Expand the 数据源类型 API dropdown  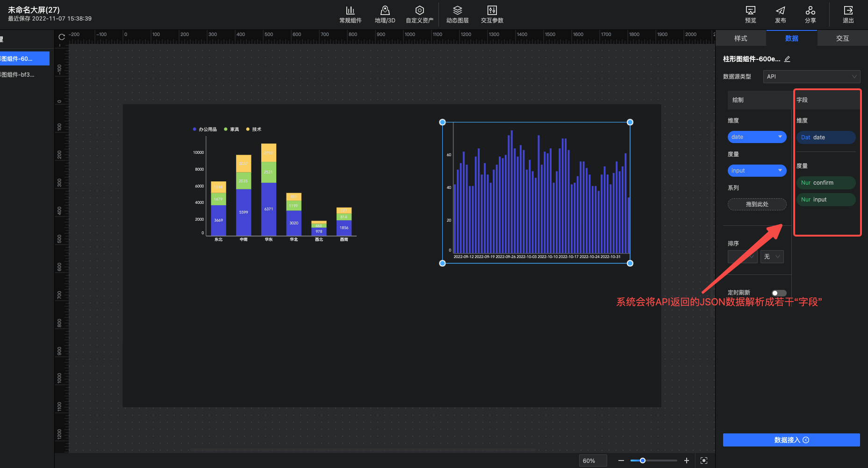(811, 77)
